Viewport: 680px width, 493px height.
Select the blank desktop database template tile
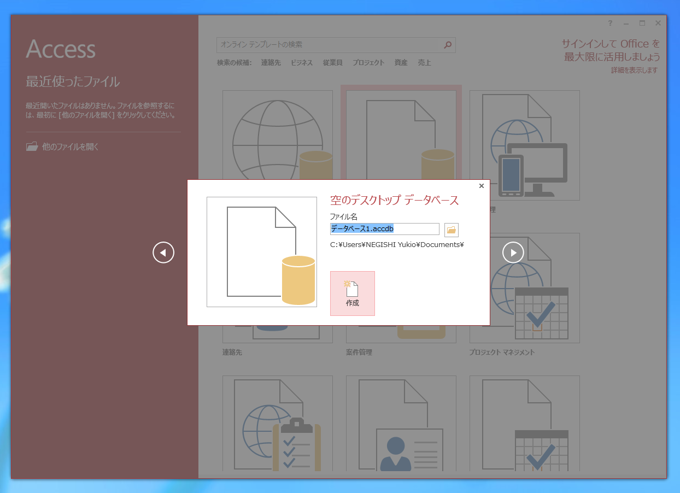click(401, 133)
